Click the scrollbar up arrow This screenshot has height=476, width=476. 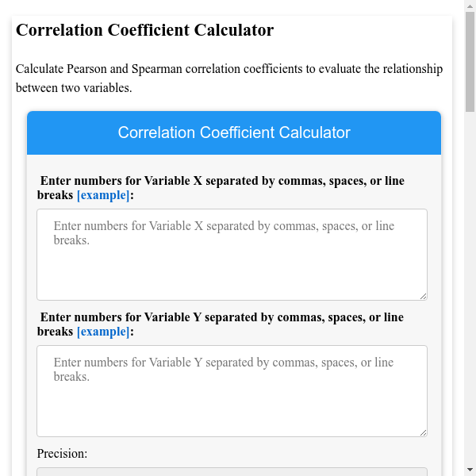[470, 6]
